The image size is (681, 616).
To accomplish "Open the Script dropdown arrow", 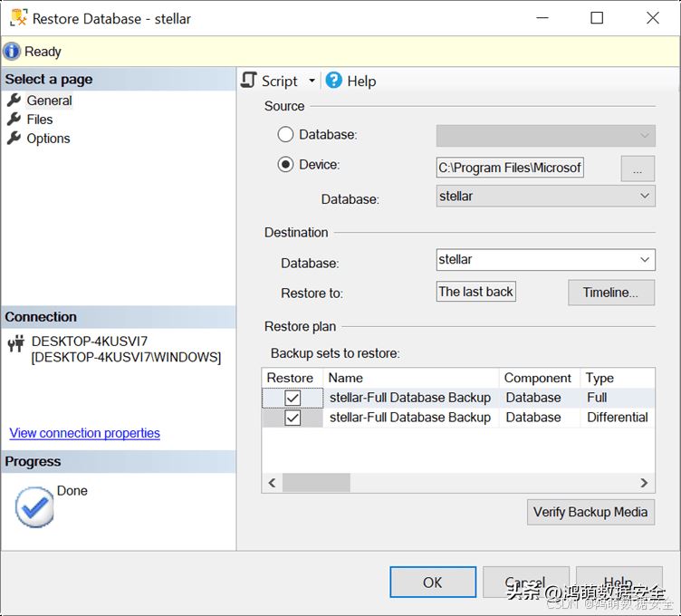I will [x=312, y=81].
